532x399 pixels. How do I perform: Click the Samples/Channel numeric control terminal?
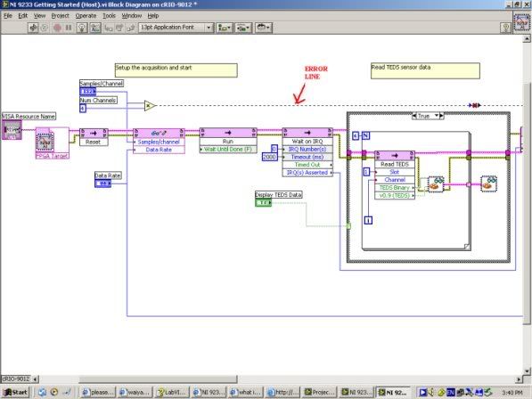click(88, 92)
